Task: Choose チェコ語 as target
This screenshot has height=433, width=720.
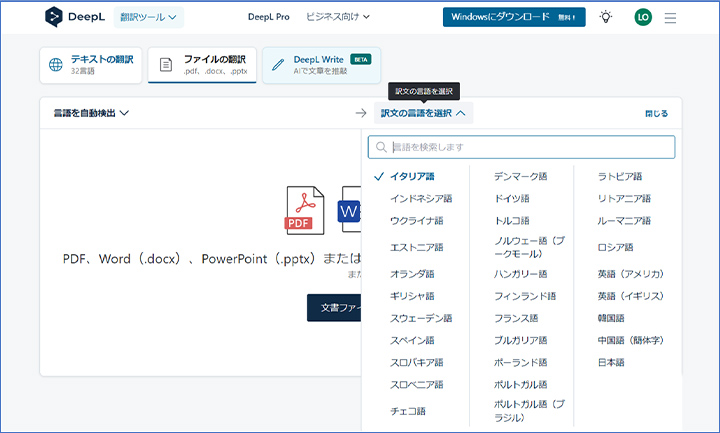Action: point(408,411)
